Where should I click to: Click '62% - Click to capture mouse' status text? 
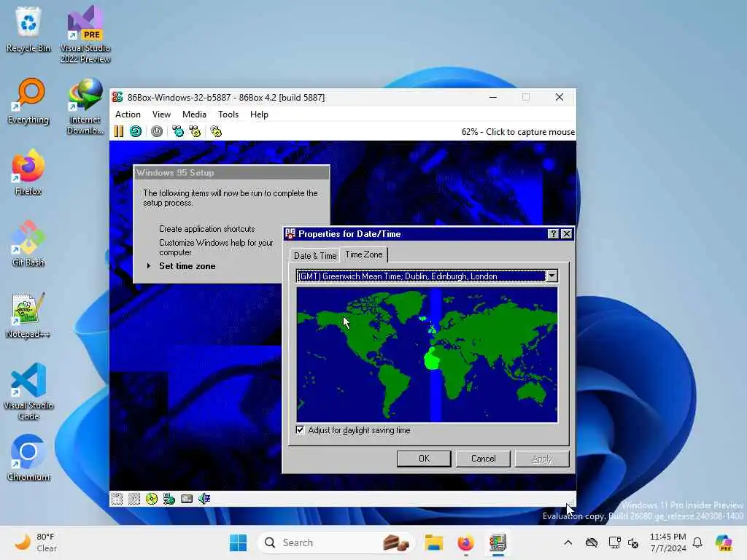(x=518, y=132)
